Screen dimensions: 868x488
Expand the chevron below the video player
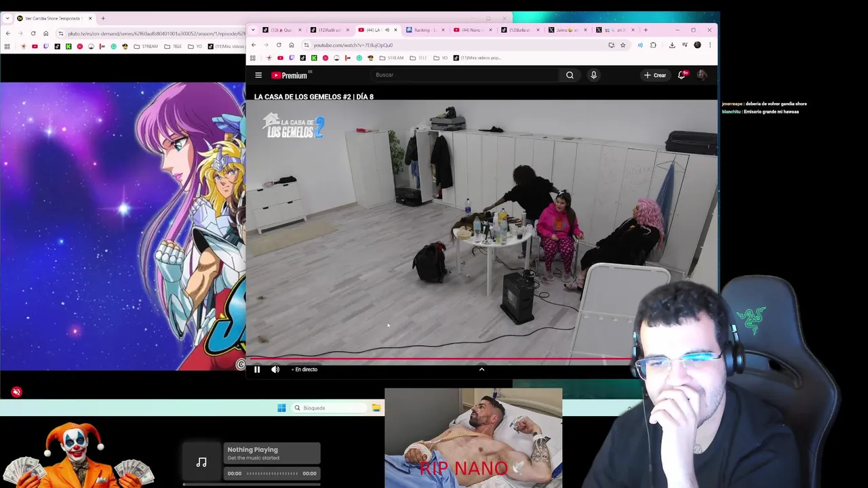point(481,369)
